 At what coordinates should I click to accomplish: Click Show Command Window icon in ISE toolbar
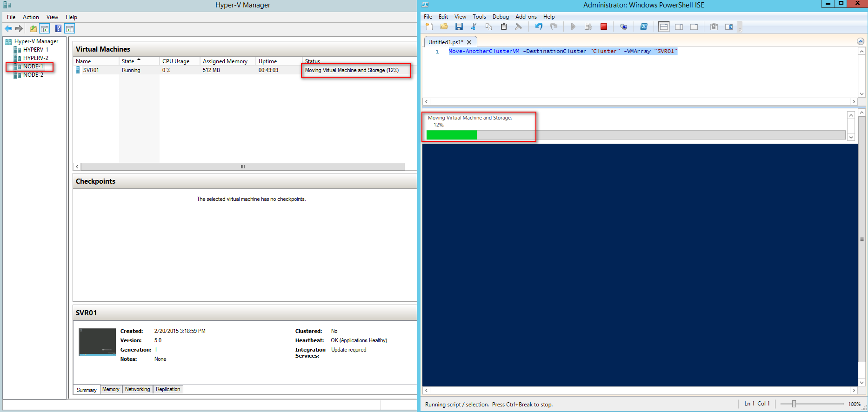714,27
